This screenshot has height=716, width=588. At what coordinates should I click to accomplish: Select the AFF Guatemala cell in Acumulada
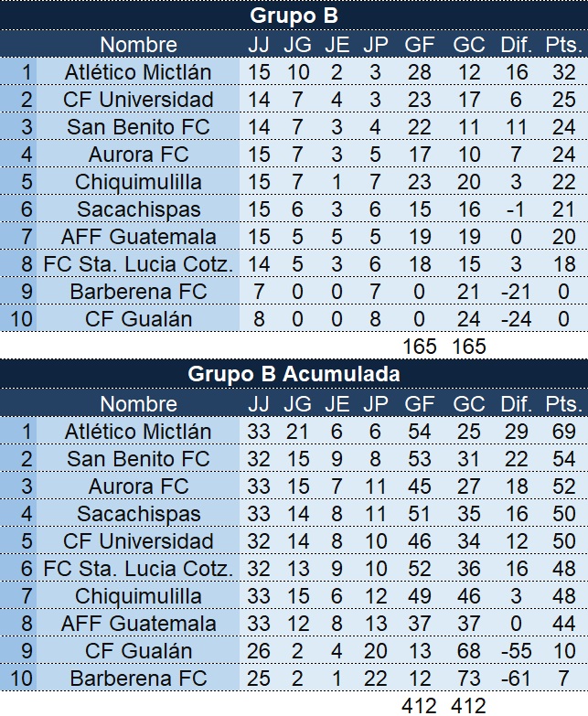coord(138,623)
